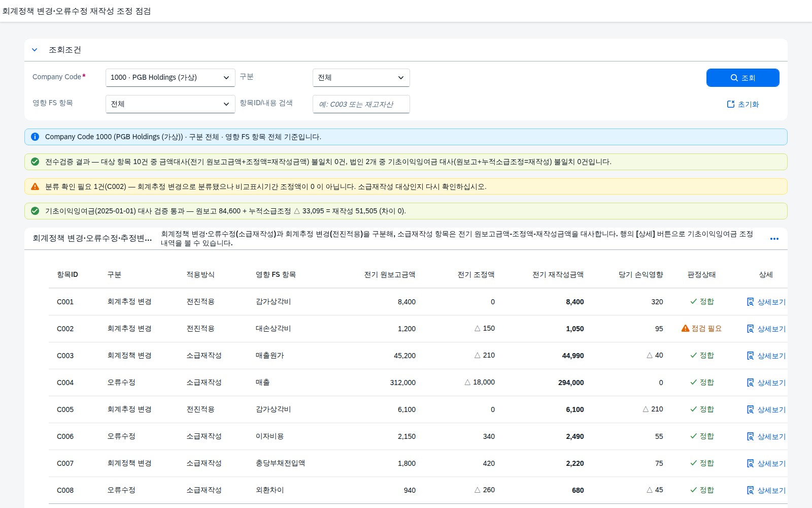
Task: Collapse the 조회조건 panel chevron
Action: coord(35,50)
